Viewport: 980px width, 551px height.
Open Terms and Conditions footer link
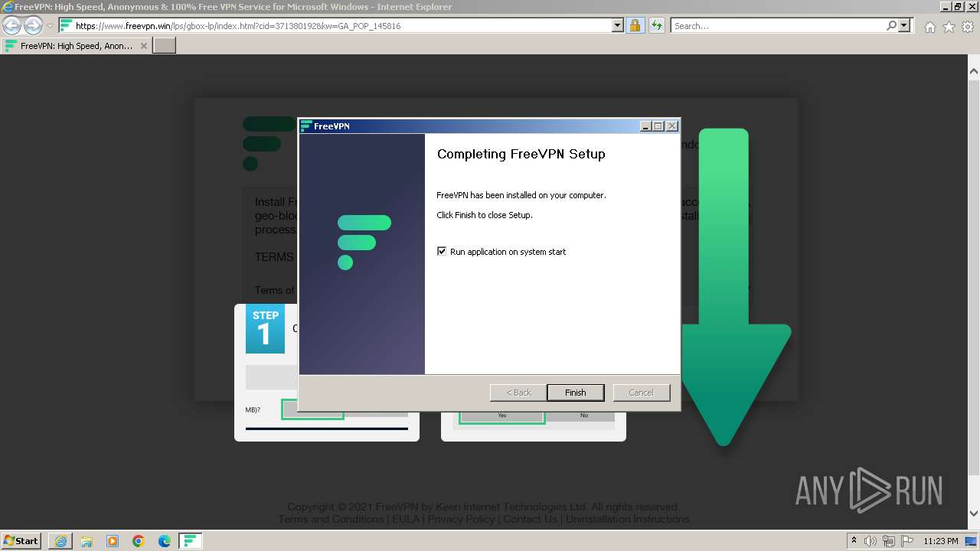[331, 519]
